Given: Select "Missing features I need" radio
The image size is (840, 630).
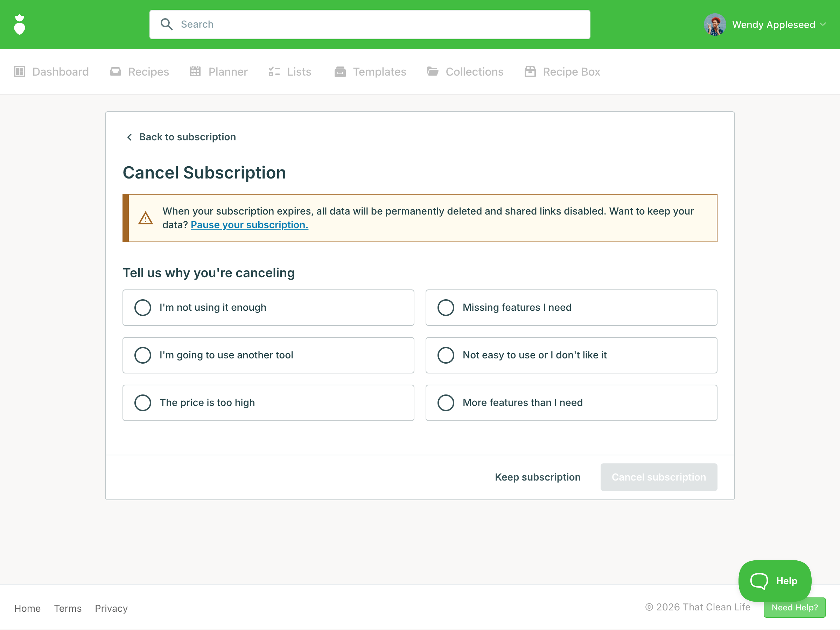Looking at the screenshot, I should point(446,308).
